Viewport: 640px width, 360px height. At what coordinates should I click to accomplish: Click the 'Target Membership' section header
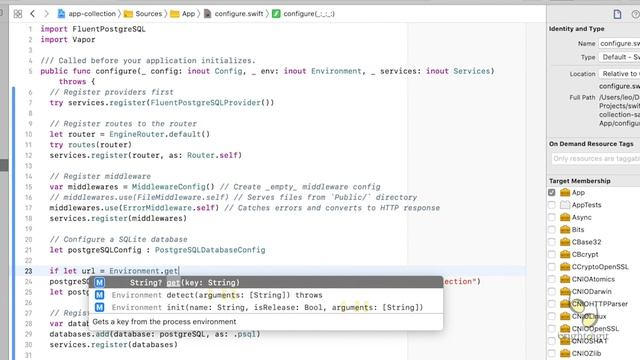[580, 181]
